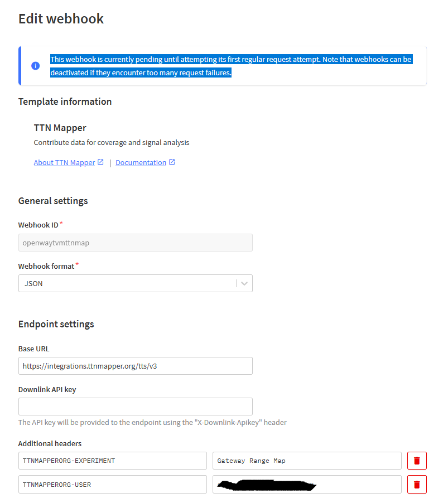Expand the Webhook format chevron
The width and height of the screenshot is (448, 498).
coord(244,283)
